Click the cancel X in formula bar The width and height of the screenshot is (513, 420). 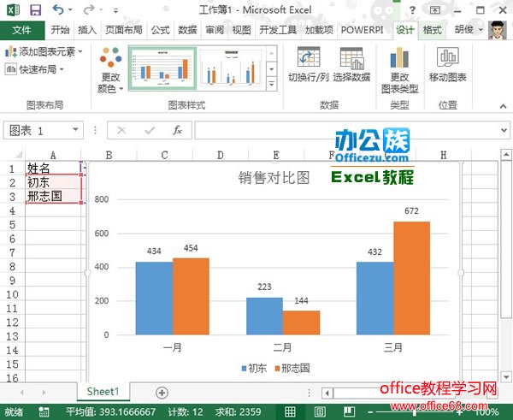[x=121, y=131]
